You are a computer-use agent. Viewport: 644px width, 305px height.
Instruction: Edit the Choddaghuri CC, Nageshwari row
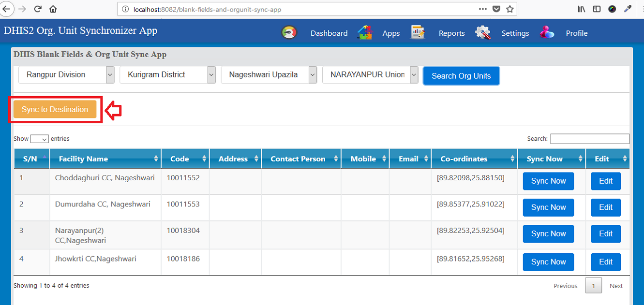pos(606,181)
